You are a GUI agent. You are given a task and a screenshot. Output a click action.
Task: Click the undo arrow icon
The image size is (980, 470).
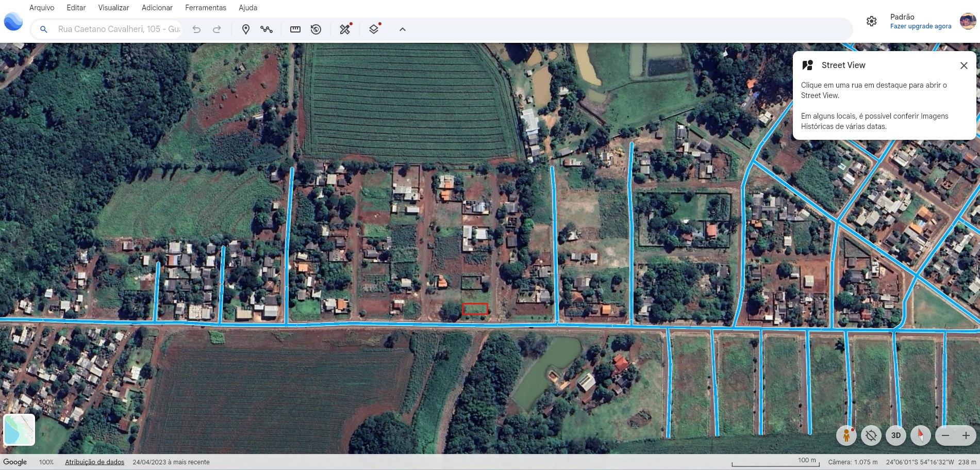pos(196,29)
